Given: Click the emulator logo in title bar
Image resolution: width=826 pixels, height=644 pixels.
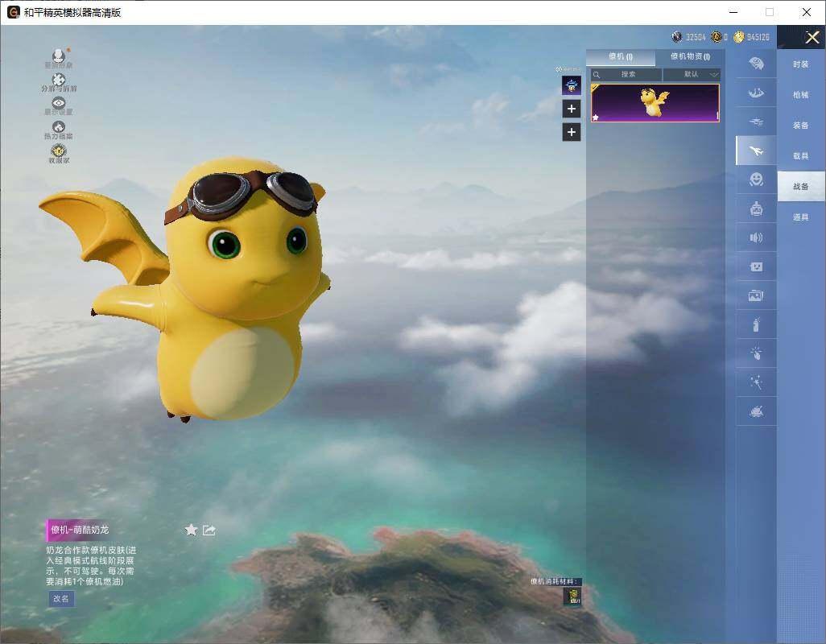Looking at the screenshot, I should pyautogui.click(x=13, y=12).
